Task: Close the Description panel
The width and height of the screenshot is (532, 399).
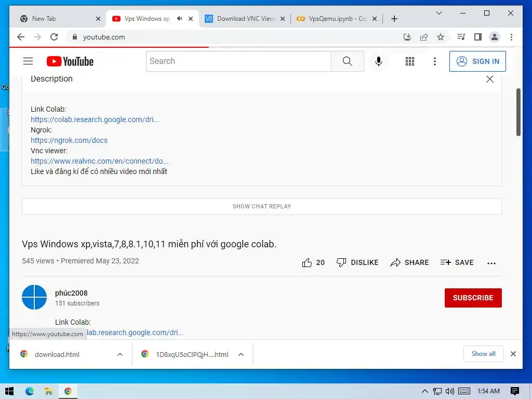Action: tap(489, 79)
